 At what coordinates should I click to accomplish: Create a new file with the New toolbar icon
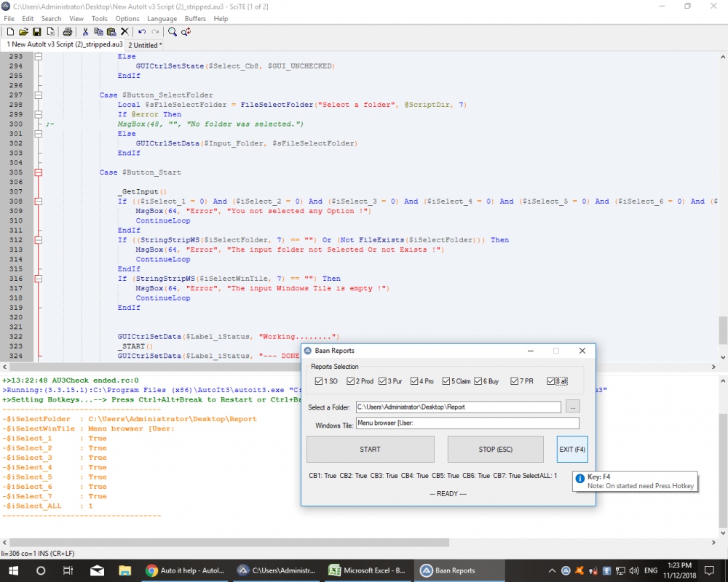(x=10, y=31)
